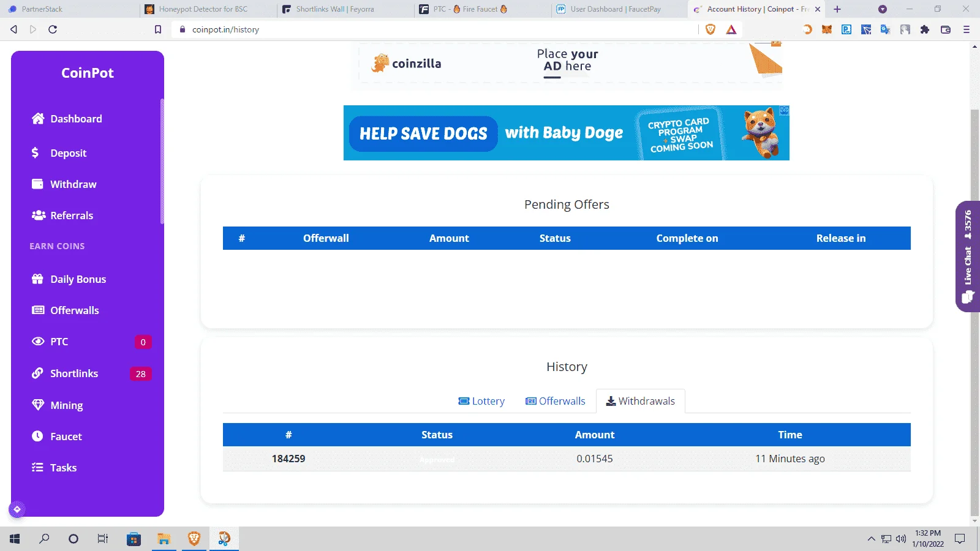Show hidden system tray icons

click(871, 539)
